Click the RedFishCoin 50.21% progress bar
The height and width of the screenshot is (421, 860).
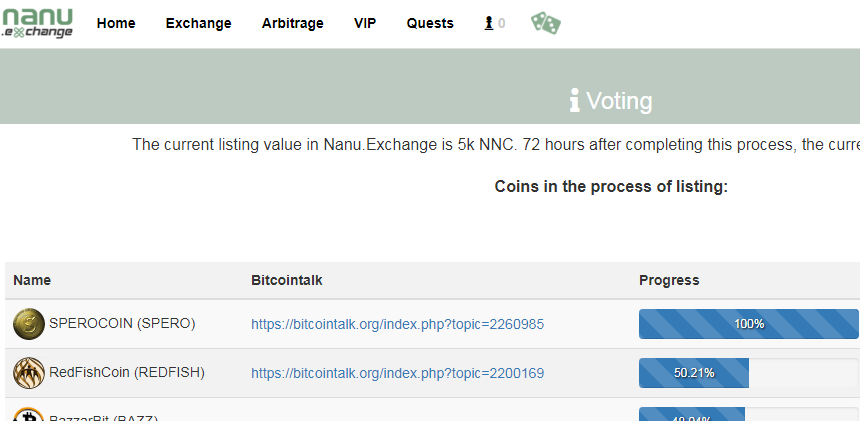pyautogui.click(x=749, y=373)
